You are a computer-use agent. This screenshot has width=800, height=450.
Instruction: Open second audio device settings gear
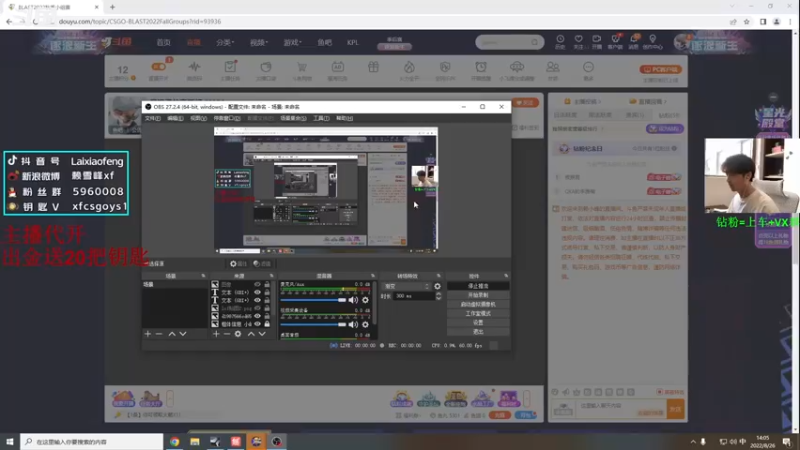365,324
